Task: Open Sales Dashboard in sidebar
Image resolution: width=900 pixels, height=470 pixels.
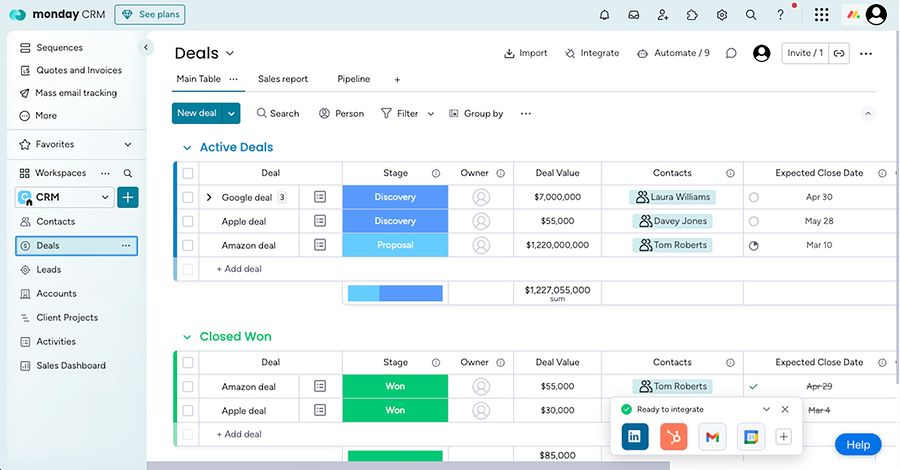Action: click(x=71, y=366)
